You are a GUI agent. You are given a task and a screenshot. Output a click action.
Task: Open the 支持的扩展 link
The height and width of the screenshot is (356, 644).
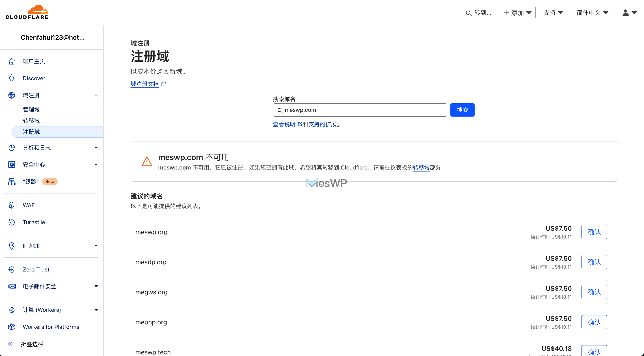pos(322,124)
